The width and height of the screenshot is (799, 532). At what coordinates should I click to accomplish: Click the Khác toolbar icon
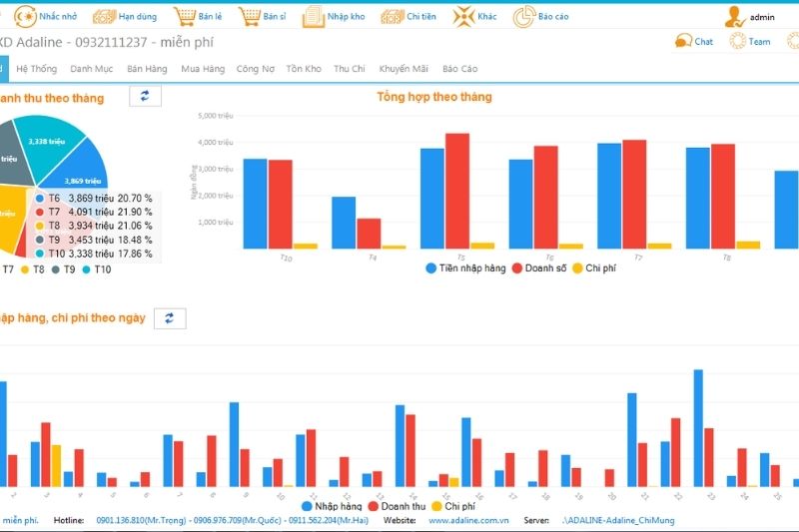(x=463, y=17)
